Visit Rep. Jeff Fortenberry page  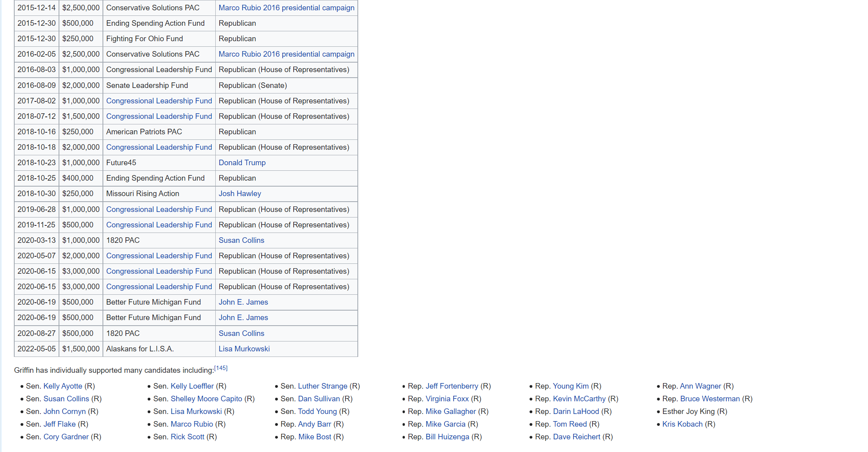click(452, 386)
